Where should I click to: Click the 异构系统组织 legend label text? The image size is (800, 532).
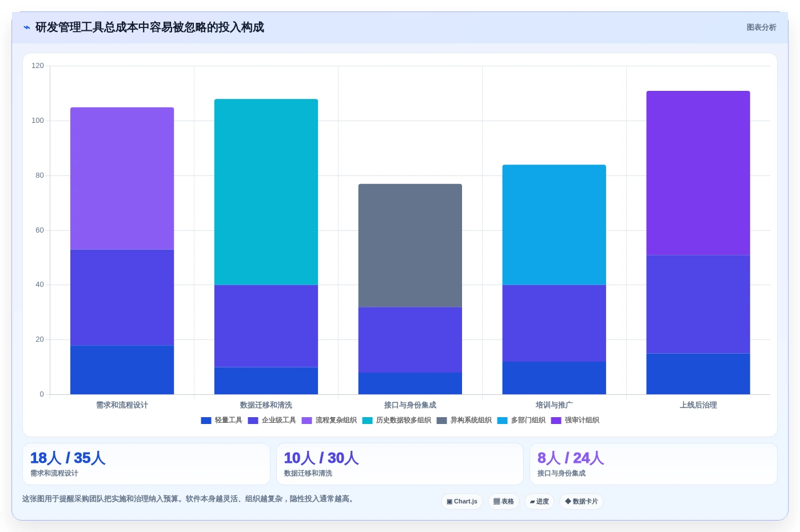click(x=471, y=421)
